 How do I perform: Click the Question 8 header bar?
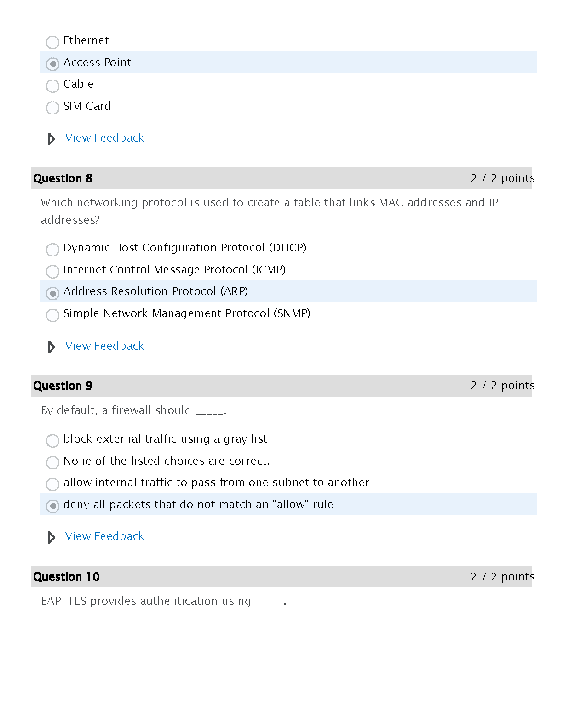pos(281,178)
